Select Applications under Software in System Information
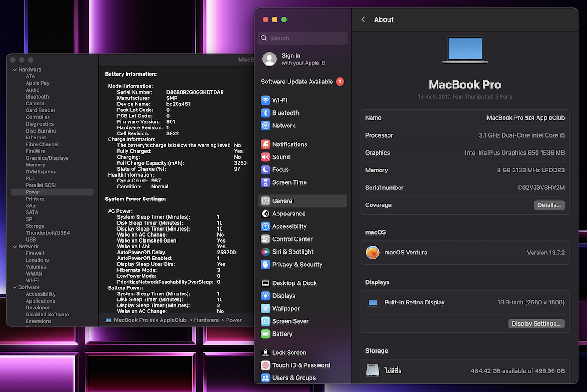This screenshot has height=392, width=587. coord(40,301)
